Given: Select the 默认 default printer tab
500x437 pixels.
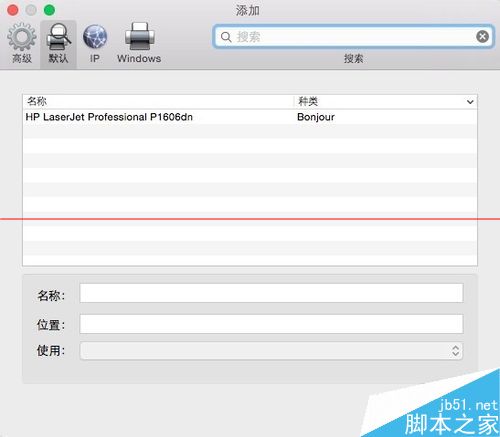Looking at the screenshot, I should [x=58, y=44].
